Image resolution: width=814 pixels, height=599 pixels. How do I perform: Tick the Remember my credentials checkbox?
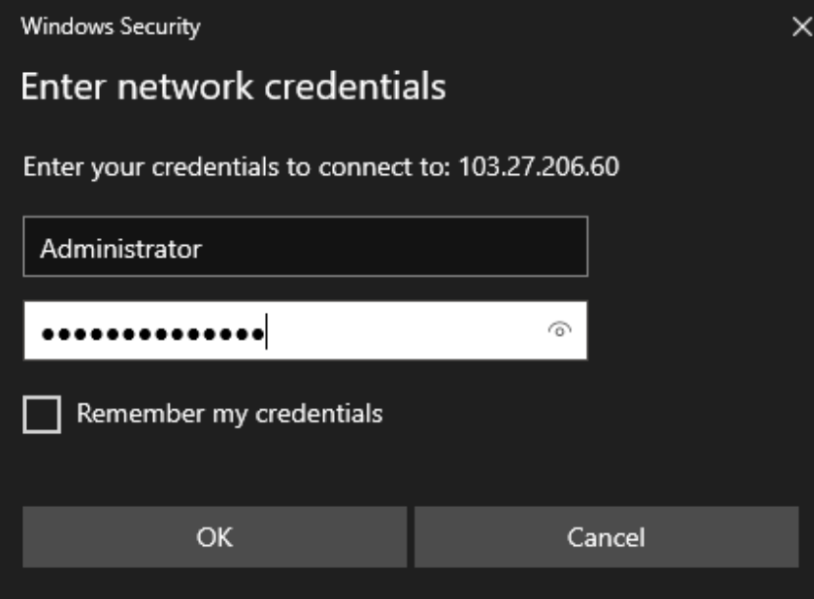pos(42,414)
